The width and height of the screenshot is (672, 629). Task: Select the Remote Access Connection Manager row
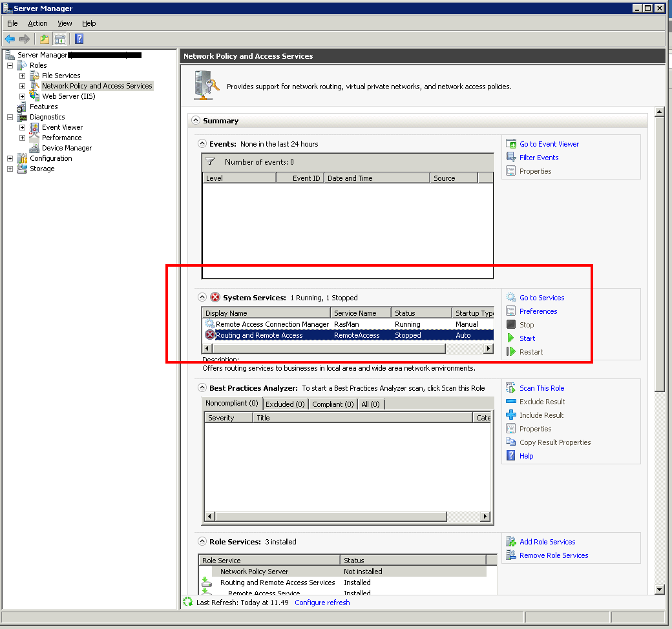point(348,324)
